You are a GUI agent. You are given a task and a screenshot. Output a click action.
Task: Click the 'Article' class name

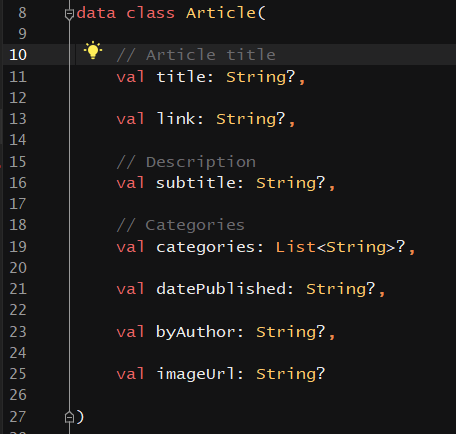click(221, 13)
